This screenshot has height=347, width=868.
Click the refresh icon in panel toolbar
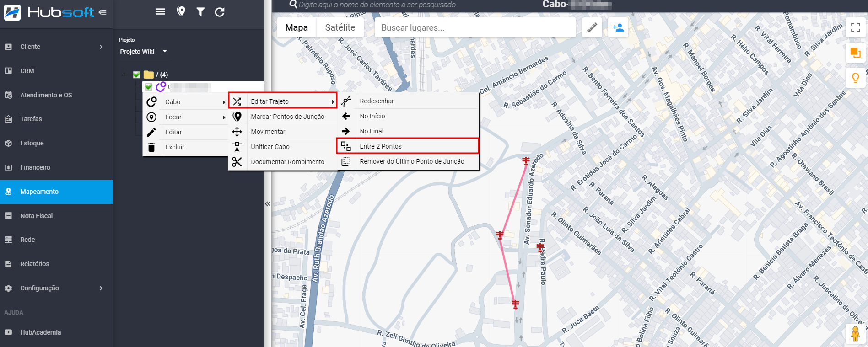pos(220,12)
